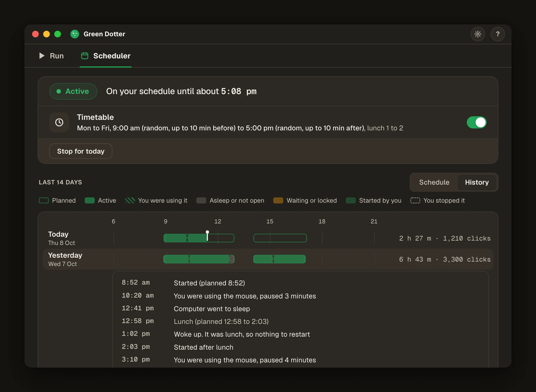The width and height of the screenshot is (536, 392).
Task: Click the Green Dotter smiley logo
Action: coord(75,34)
